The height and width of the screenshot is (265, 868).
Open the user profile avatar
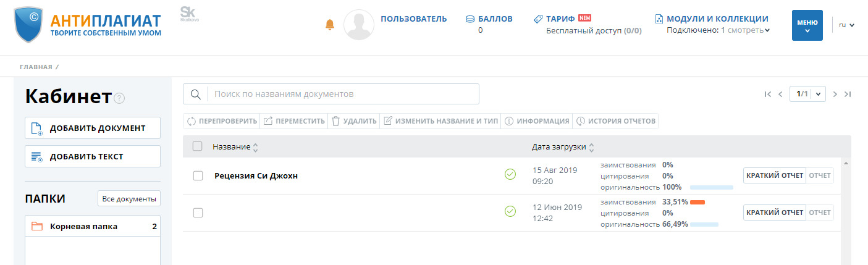pos(358,25)
